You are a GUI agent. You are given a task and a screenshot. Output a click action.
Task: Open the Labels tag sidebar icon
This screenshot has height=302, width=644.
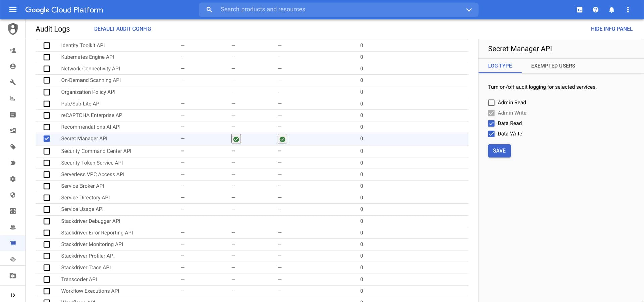(13, 147)
